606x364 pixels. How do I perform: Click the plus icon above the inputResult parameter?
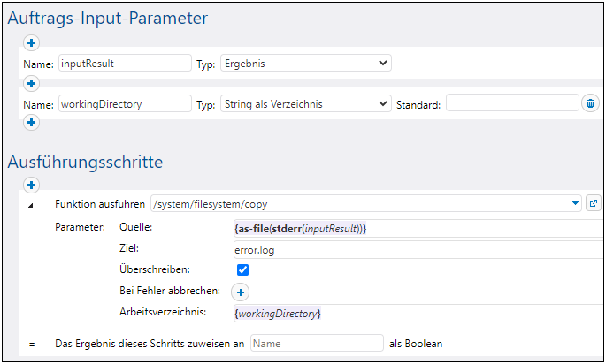31,42
